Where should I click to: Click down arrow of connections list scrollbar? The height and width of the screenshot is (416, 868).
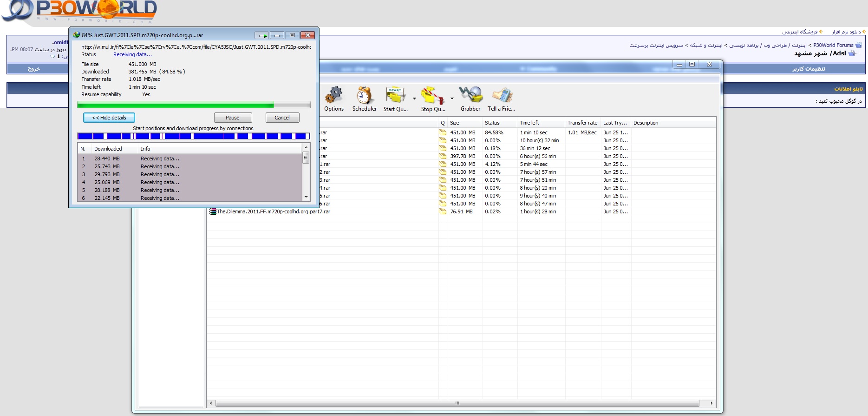(306, 197)
